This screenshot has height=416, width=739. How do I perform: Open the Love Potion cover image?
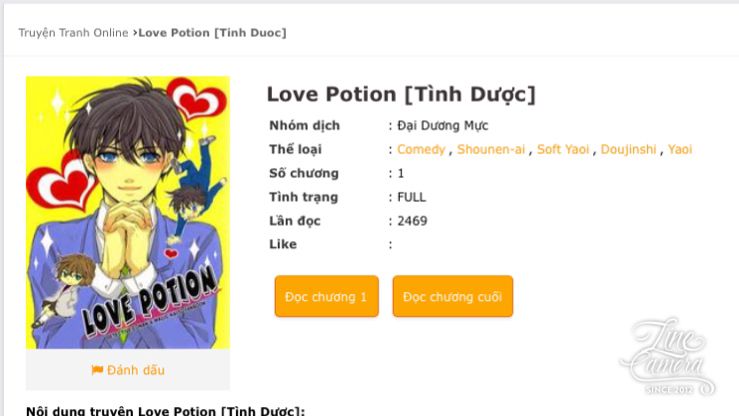(128, 212)
